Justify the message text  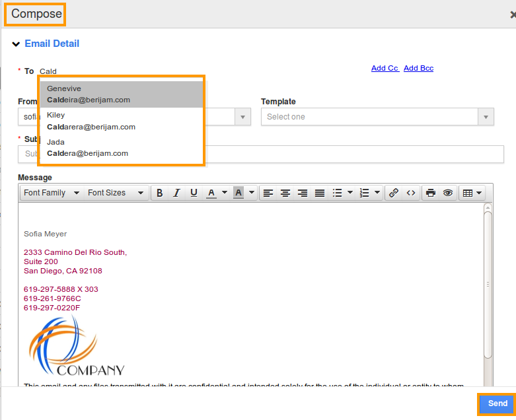pyautogui.click(x=320, y=193)
